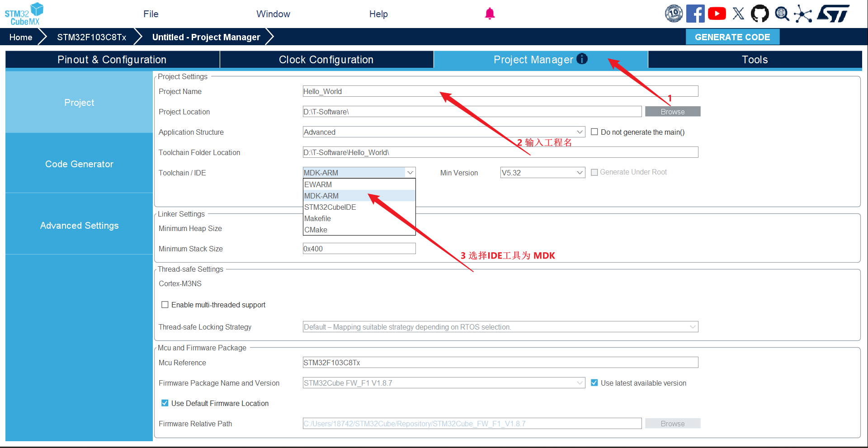This screenshot has height=448, width=868.
Task: Open Thread-safe Locking Strategy dropdown
Action: [x=500, y=327]
